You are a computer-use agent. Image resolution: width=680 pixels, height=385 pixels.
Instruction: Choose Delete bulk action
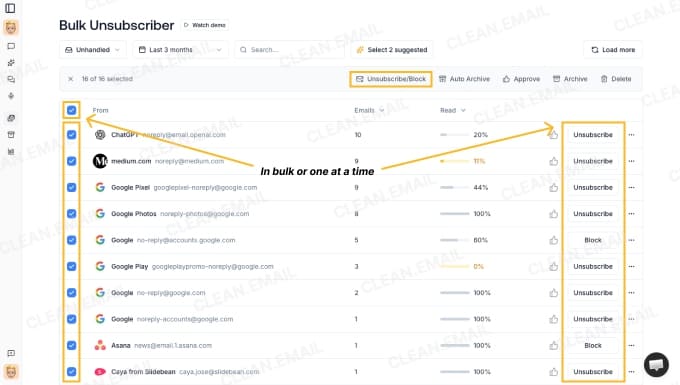point(616,79)
